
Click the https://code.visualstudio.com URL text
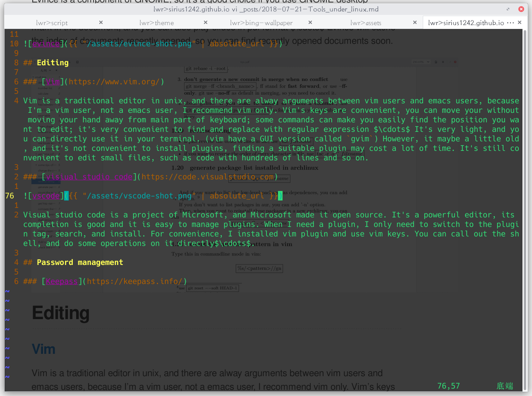click(x=208, y=177)
